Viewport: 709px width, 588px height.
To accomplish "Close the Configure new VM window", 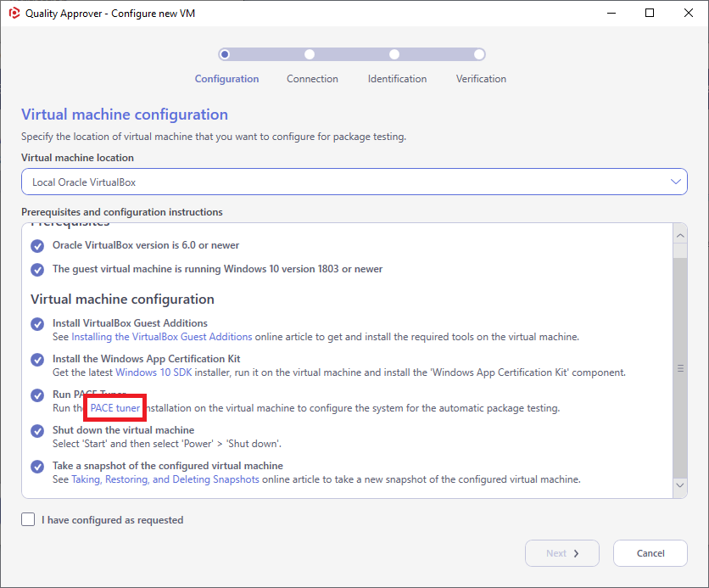I will [x=688, y=13].
